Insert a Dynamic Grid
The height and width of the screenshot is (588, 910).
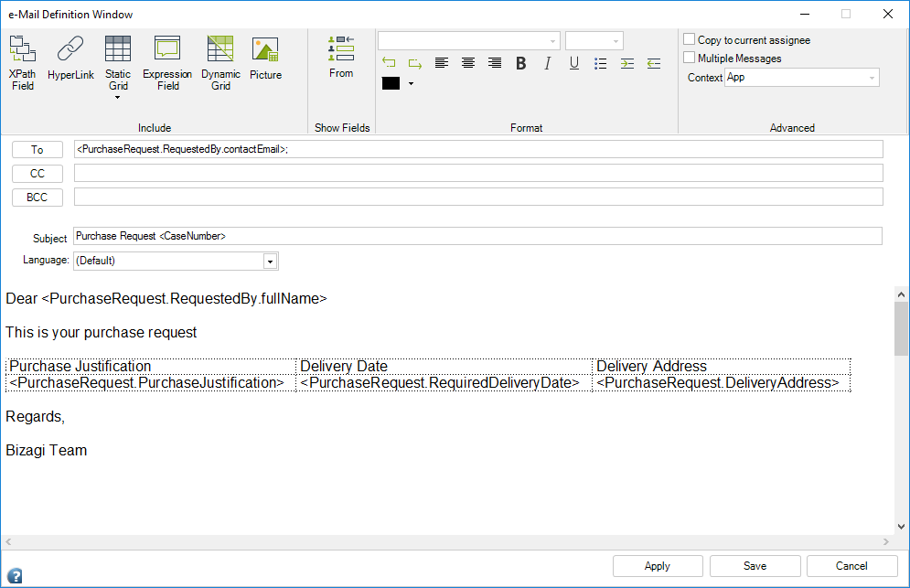tap(220, 63)
